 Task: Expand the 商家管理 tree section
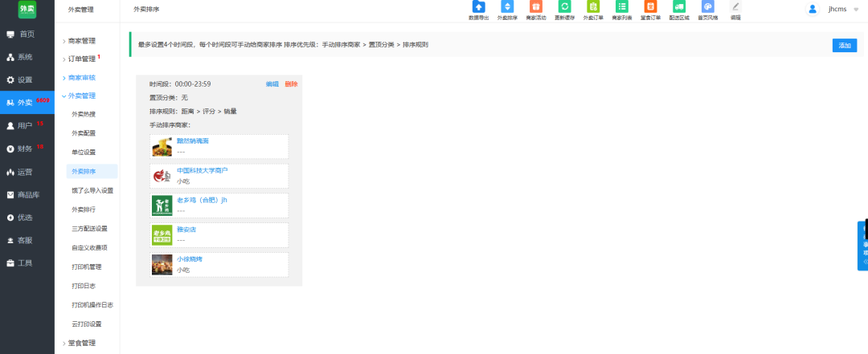click(x=81, y=41)
